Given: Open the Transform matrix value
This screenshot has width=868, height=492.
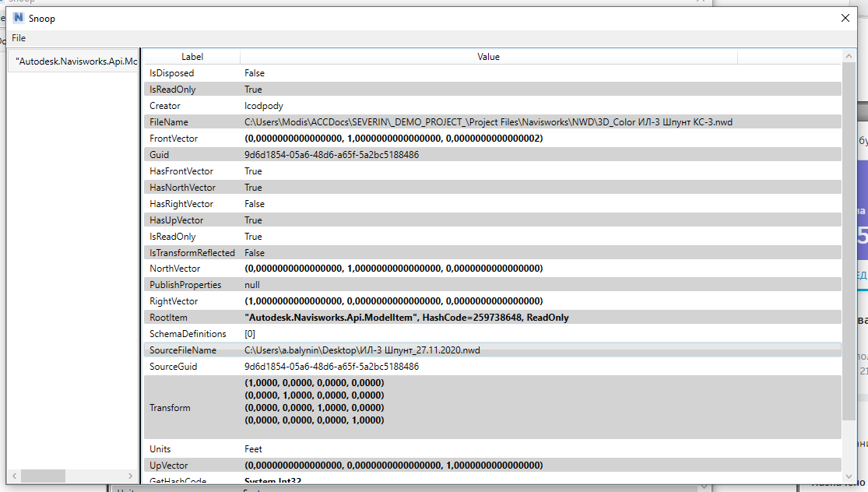Looking at the screenshot, I should tap(315, 402).
